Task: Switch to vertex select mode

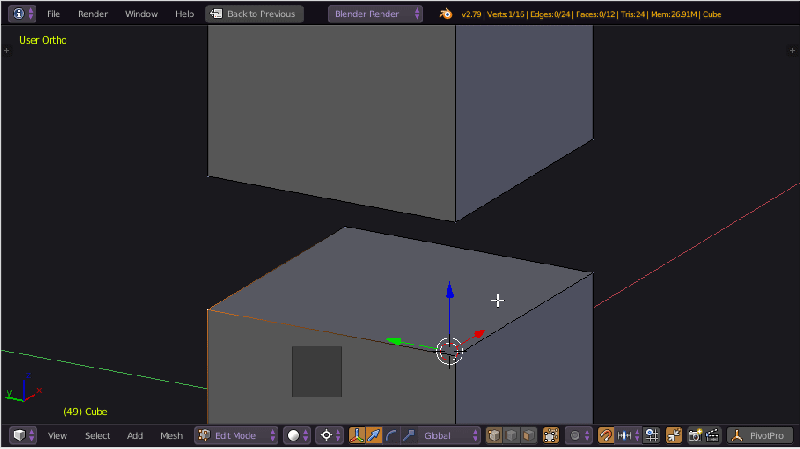Action: click(x=494, y=435)
